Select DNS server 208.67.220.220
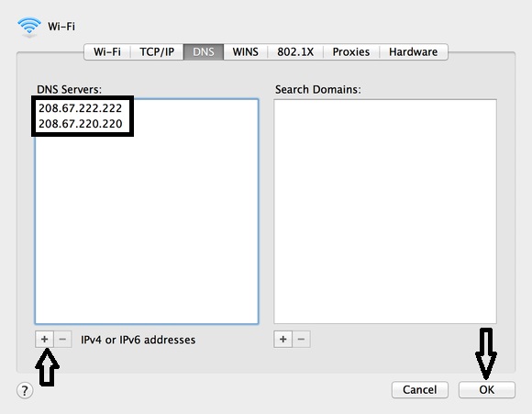The image size is (532, 414). pyautogui.click(x=80, y=124)
